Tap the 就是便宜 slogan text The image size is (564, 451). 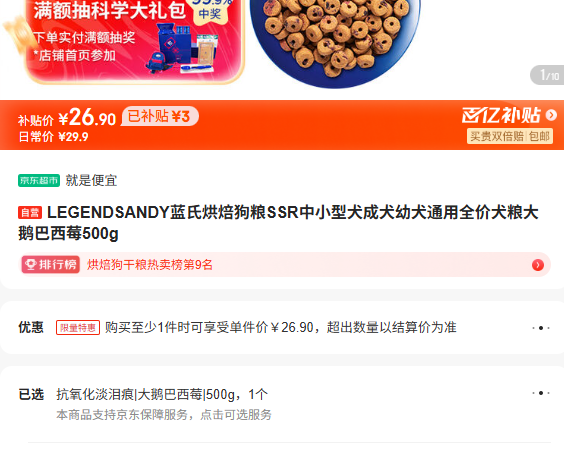pyautogui.click(x=91, y=180)
